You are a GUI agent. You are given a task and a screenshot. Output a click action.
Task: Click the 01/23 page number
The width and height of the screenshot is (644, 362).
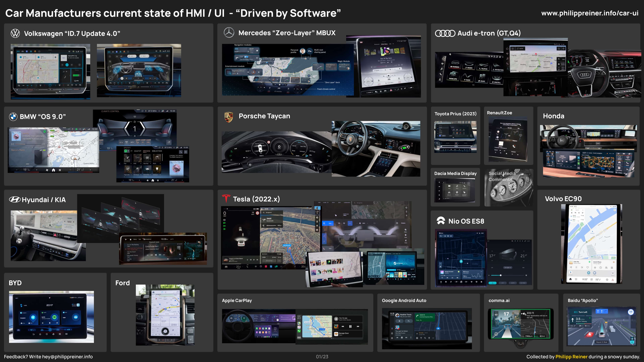[322, 357]
